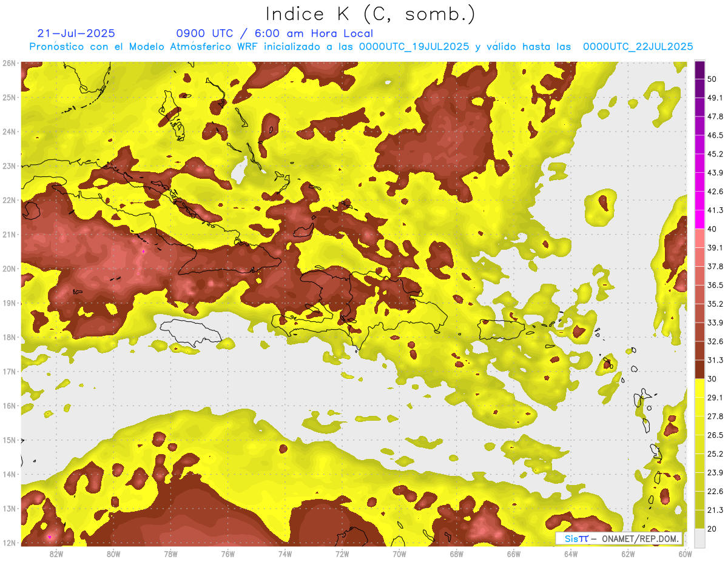Click the '66W' longitude label
The height and width of the screenshot is (562, 728).
point(514,554)
